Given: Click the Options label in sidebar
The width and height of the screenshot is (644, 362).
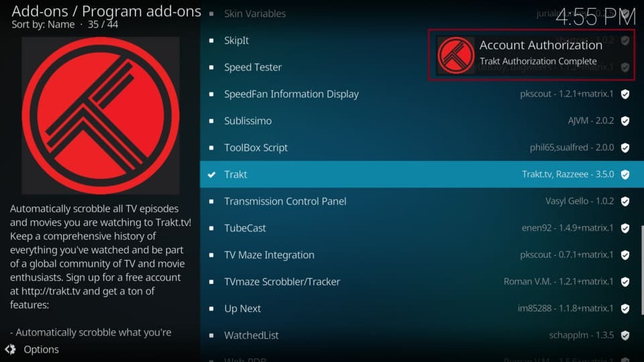Looking at the screenshot, I should (x=41, y=349).
